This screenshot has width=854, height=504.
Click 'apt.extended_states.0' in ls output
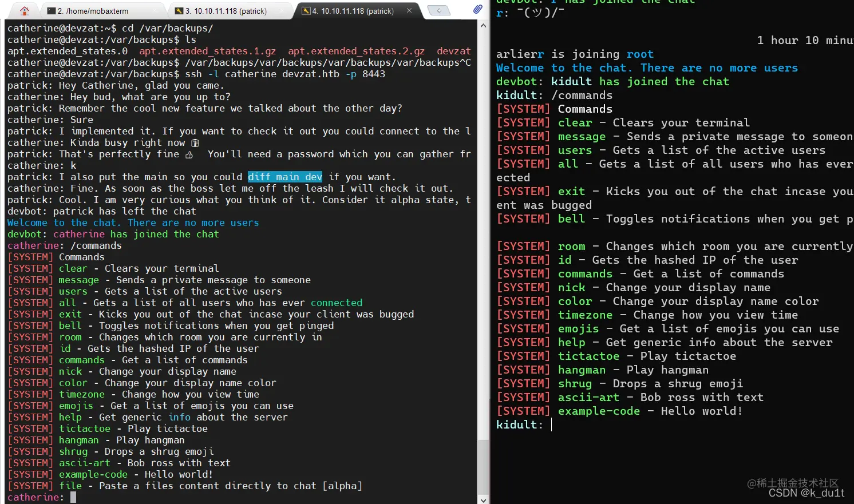coord(68,51)
